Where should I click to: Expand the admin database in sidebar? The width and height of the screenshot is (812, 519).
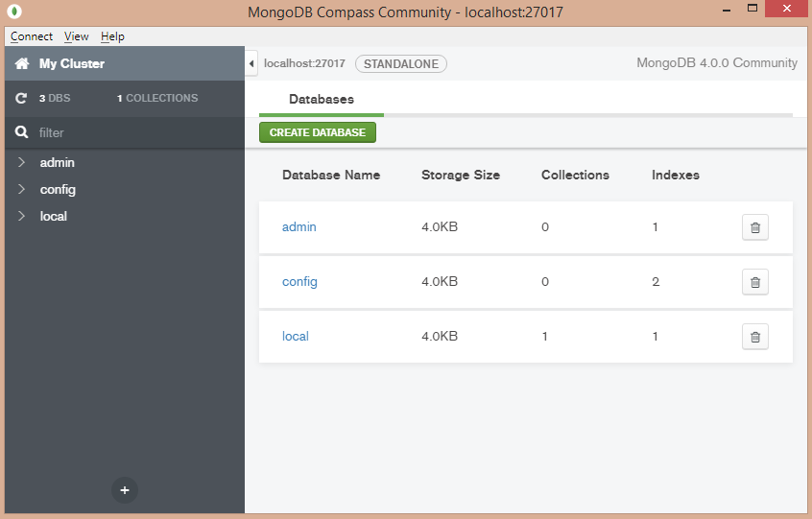tap(21, 163)
